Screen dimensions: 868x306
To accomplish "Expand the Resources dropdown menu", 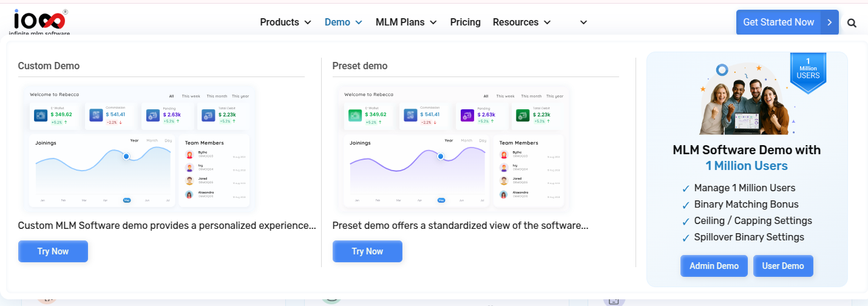I will pyautogui.click(x=521, y=22).
